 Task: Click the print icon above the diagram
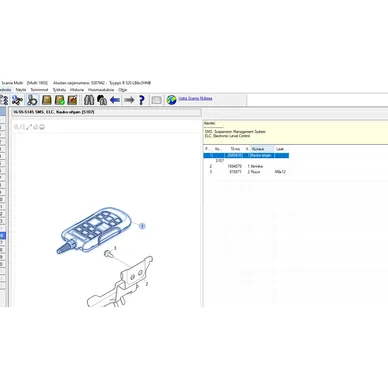click(x=42, y=127)
